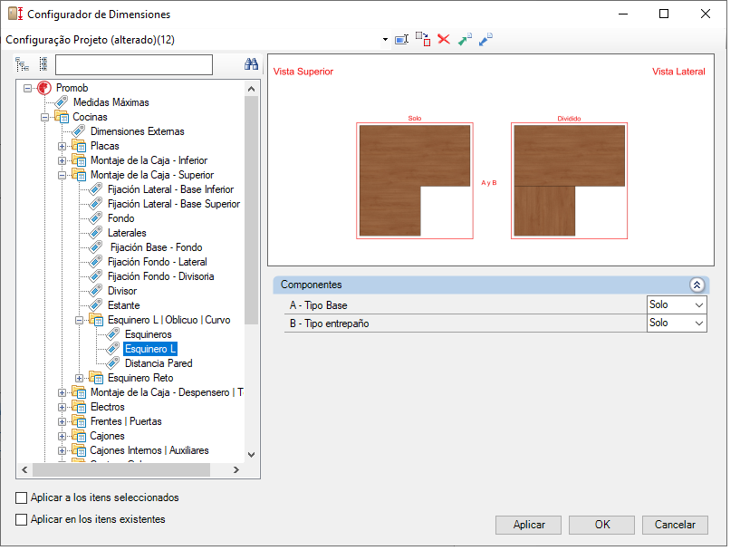Click the green arrow export icon

[465, 39]
